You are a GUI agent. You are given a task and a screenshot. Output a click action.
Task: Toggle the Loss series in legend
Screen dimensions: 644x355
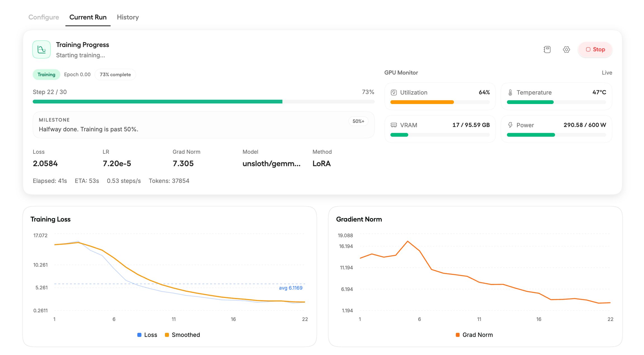click(147, 335)
